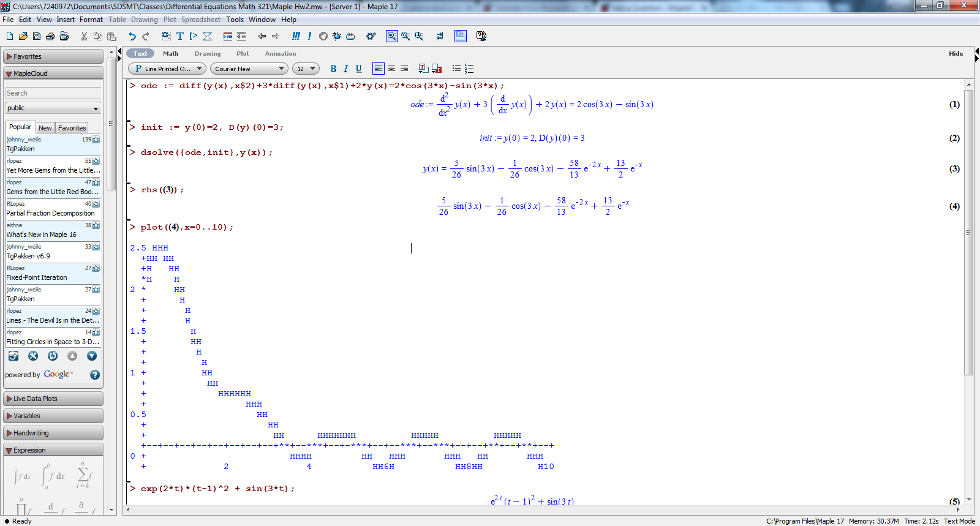Execute selected group with single exclamation icon
Viewport: 980px width, 526px height.
(x=309, y=36)
